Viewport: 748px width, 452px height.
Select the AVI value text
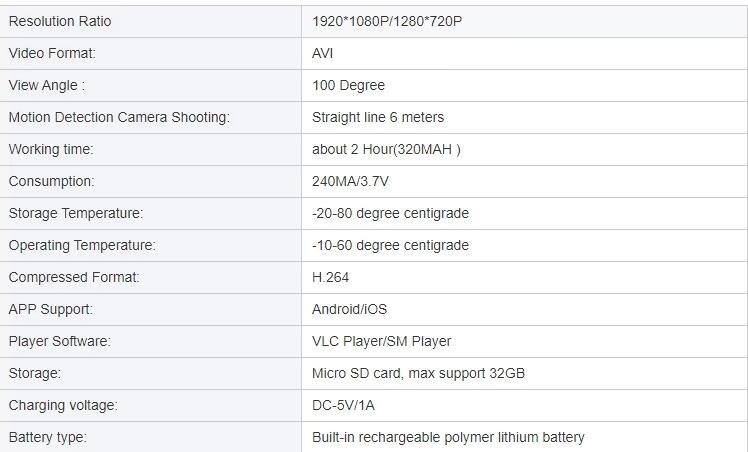(x=323, y=53)
